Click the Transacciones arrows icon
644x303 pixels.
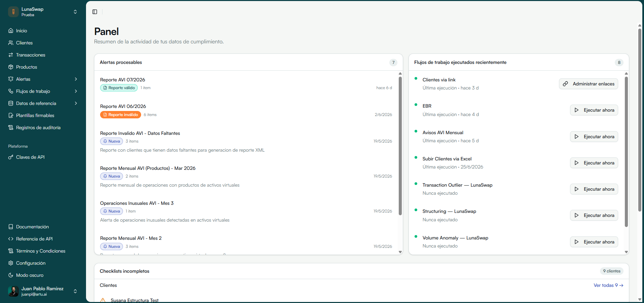[x=11, y=55]
